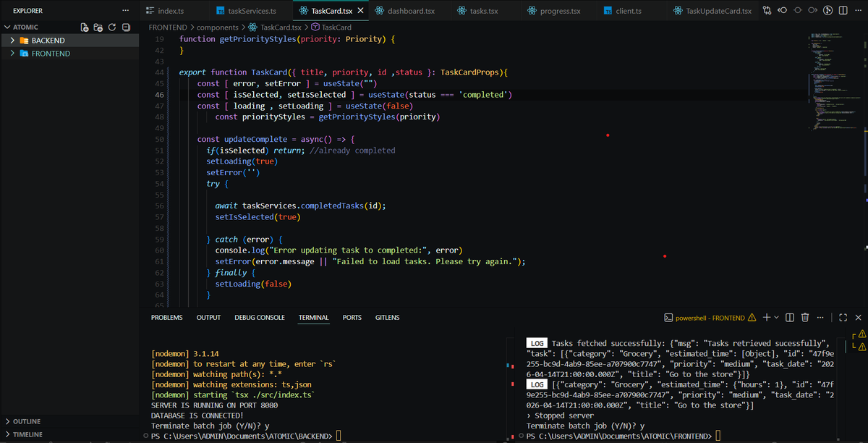
Task: Open the DEBUG CONSOLE panel tab
Action: point(260,318)
